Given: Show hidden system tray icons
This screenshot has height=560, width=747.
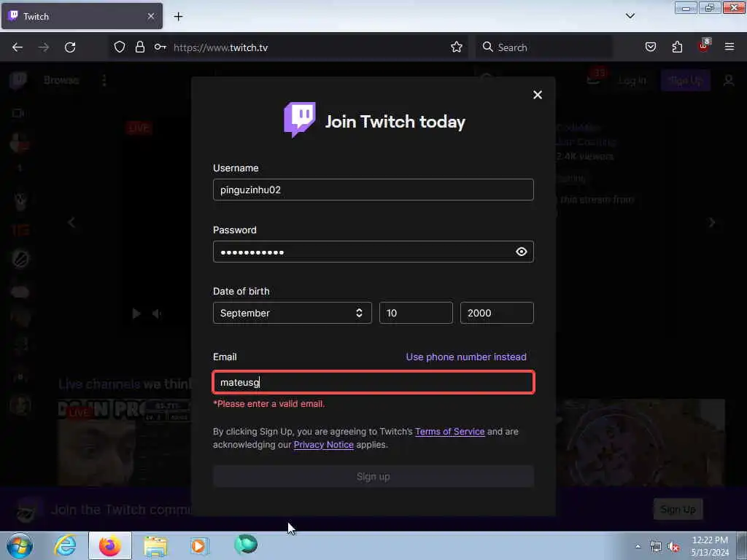Looking at the screenshot, I should (638, 547).
